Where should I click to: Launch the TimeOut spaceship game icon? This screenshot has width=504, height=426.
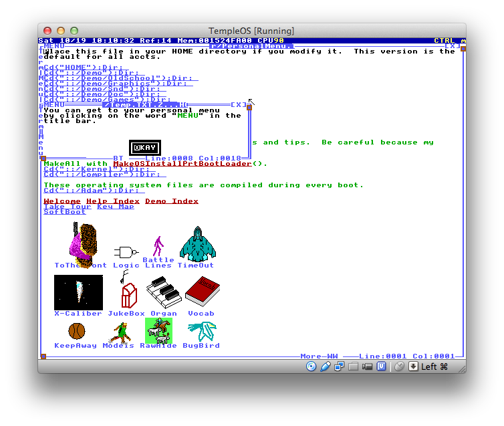coord(197,245)
